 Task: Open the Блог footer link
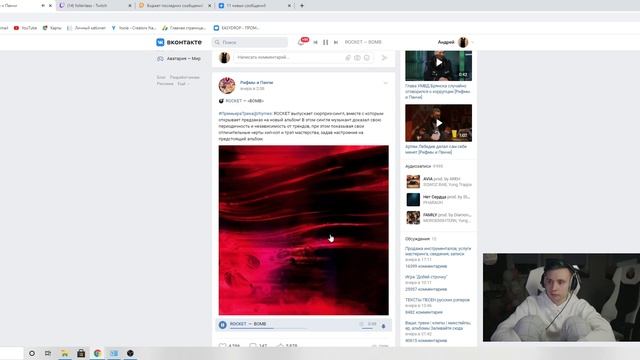[x=161, y=77]
